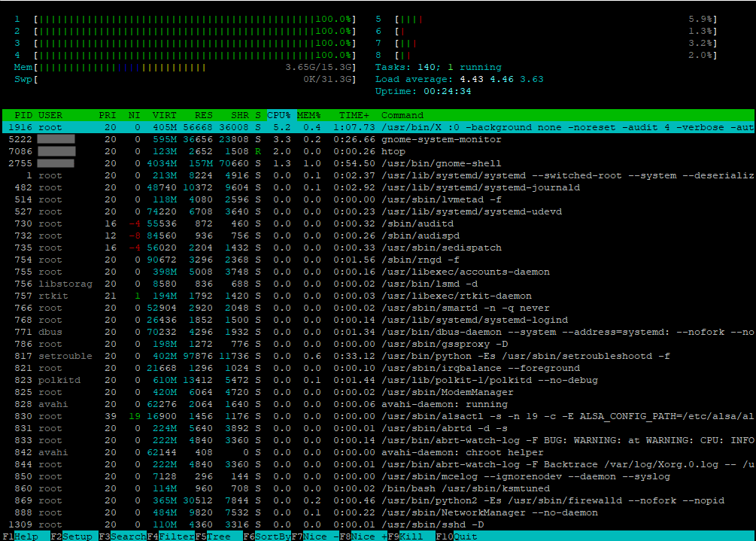
Task: Select the /bin/bash ksmtuned process row
Action: point(378,489)
